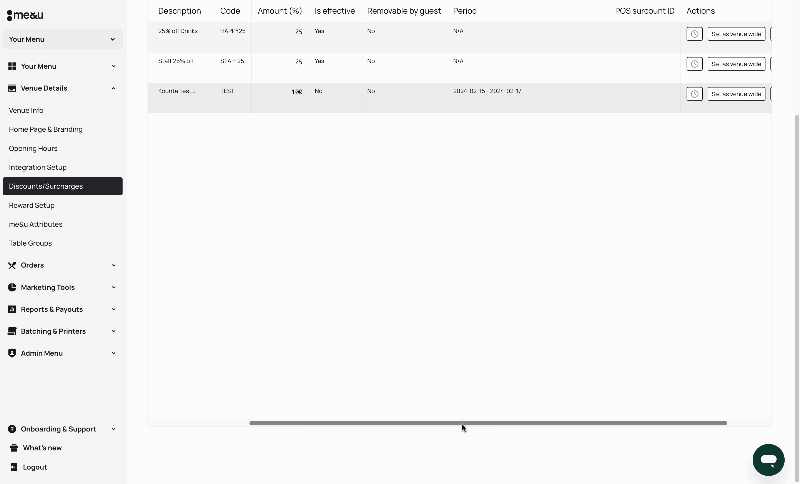Click the clock icon in the TEST row
800x484 pixels.
pos(694,94)
